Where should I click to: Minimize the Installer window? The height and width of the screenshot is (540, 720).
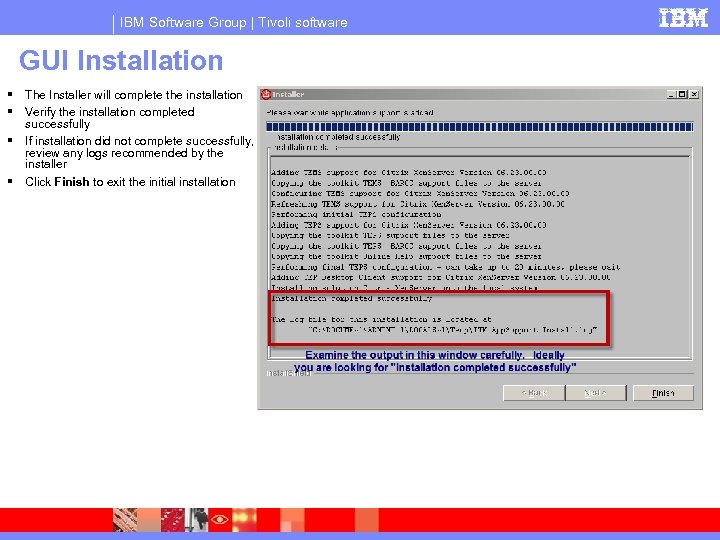(x=672, y=94)
